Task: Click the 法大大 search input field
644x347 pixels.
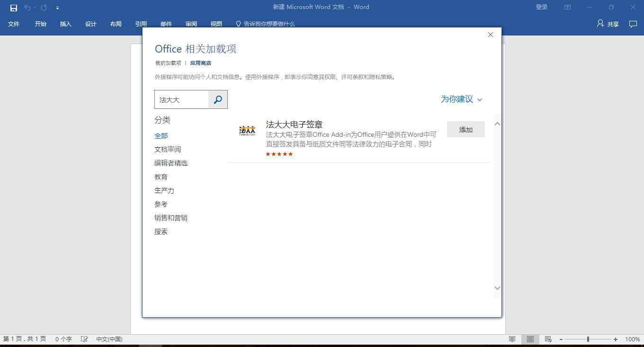Action: click(182, 99)
